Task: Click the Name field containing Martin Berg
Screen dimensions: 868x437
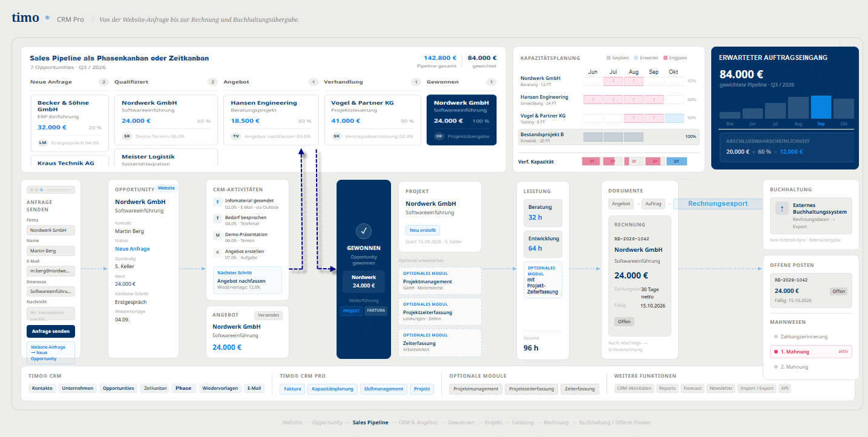Action: click(51, 251)
